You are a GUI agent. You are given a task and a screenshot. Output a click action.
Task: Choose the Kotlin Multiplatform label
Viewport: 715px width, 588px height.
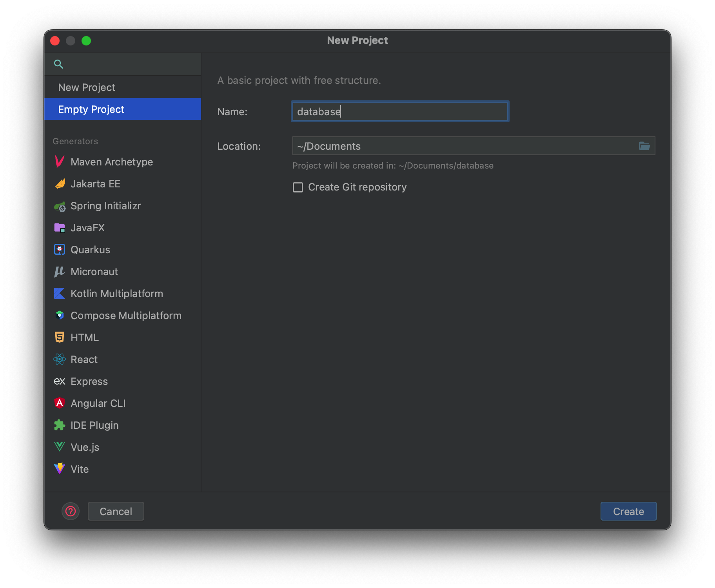pos(116,294)
